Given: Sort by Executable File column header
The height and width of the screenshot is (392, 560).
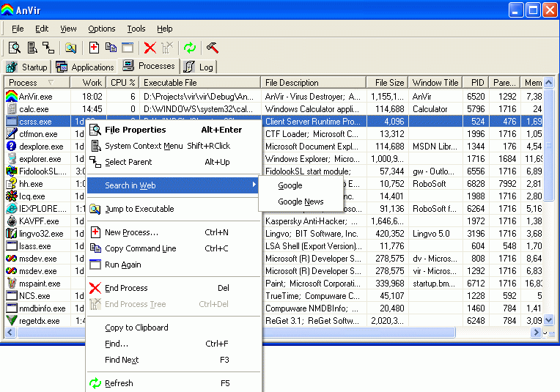Looking at the screenshot, I should point(199,83).
